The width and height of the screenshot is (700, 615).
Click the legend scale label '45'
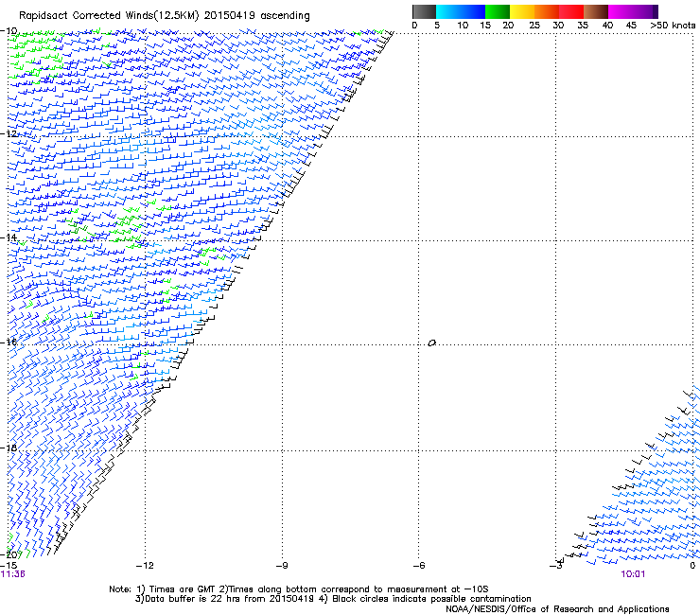pos(631,26)
